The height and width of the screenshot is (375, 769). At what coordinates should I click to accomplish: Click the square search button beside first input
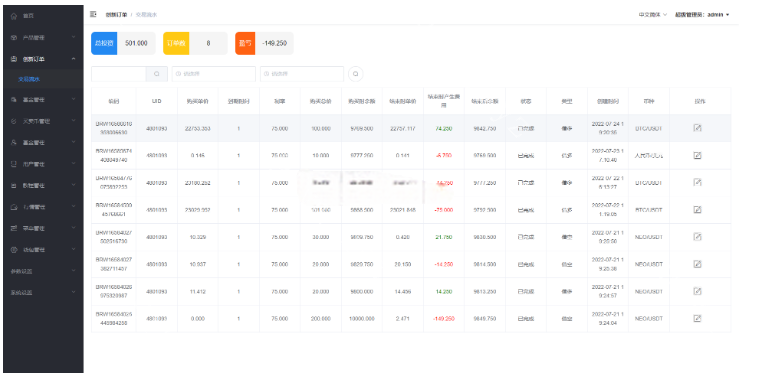(157, 74)
